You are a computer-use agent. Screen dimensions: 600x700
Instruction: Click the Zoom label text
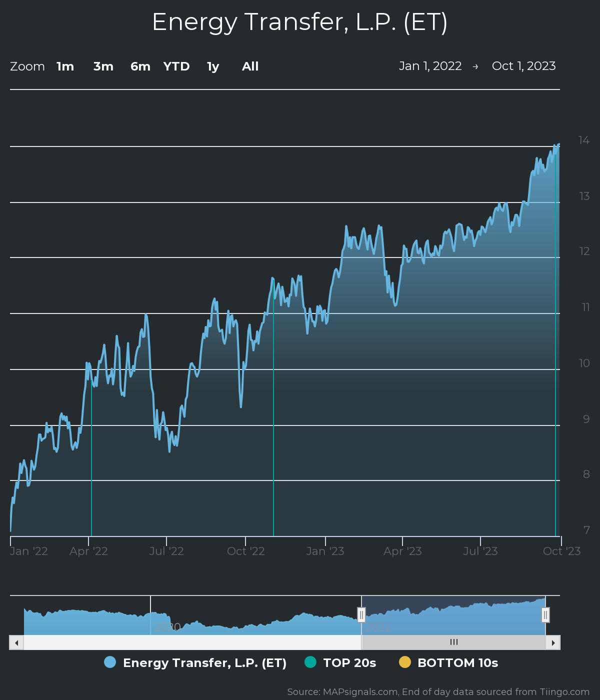[x=27, y=66]
